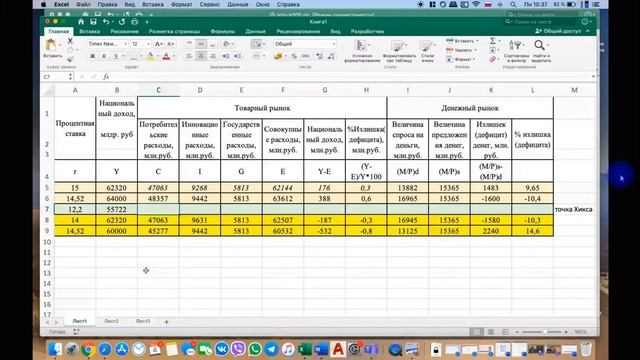Decrease font size with A▼ icon
This screenshot has height=360, width=640.
coord(171,44)
